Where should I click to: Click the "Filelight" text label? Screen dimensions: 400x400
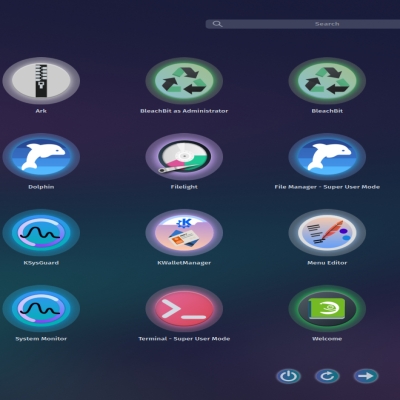(x=184, y=187)
